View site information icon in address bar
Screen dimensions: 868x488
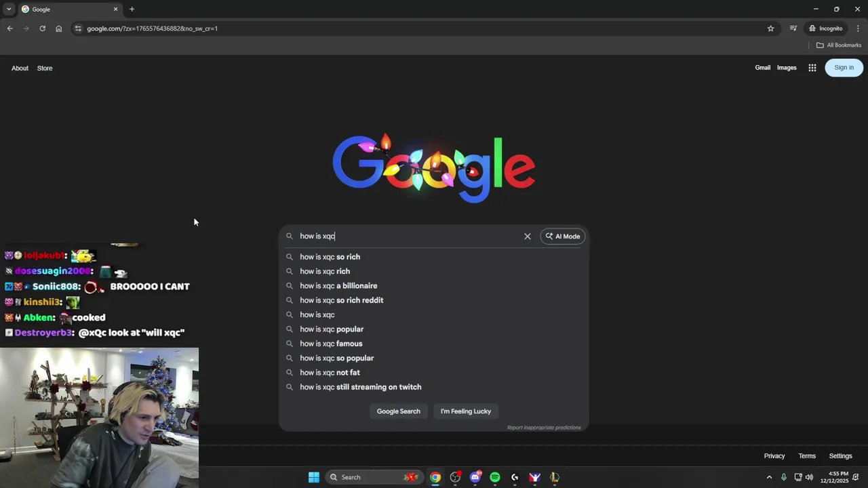tap(78, 28)
